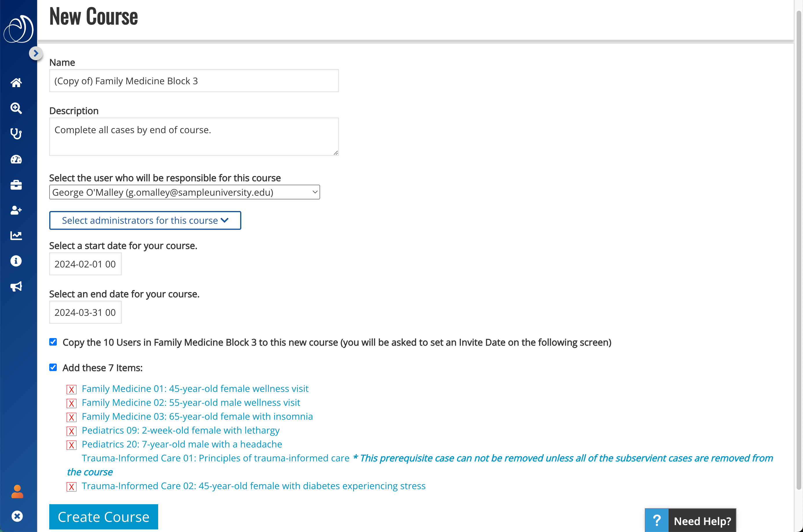Open the Pediatrics 20 headache case link
The width and height of the screenshot is (803, 532).
[x=182, y=444]
